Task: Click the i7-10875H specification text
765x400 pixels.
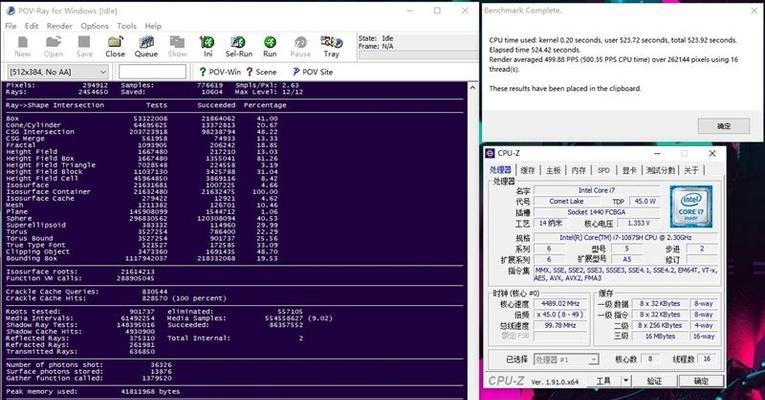Action: tap(625, 238)
